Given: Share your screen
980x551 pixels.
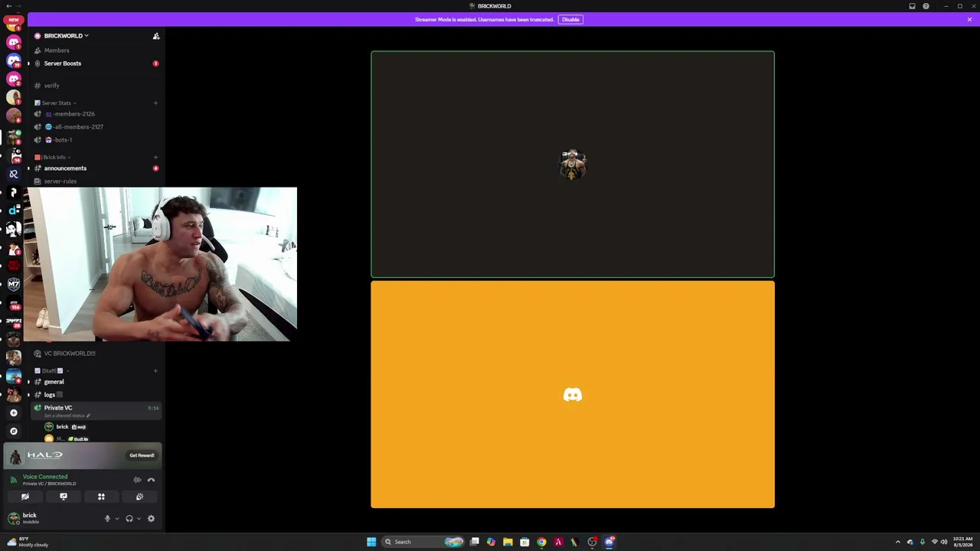Looking at the screenshot, I should [64, 497].
